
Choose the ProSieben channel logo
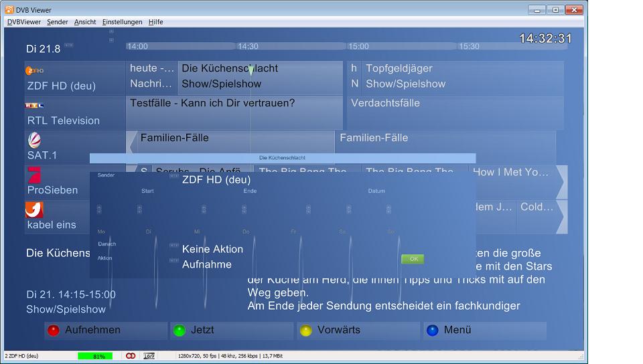point(34,175)
